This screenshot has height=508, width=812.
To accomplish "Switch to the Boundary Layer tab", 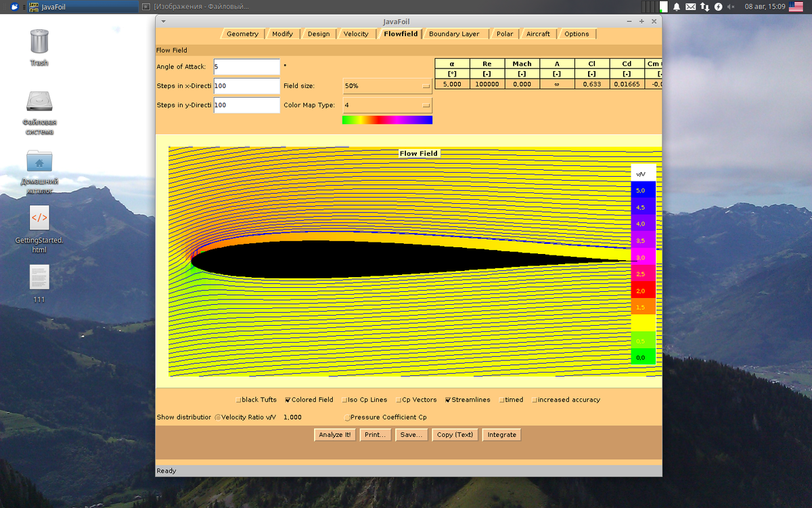I will pos(453,34).
